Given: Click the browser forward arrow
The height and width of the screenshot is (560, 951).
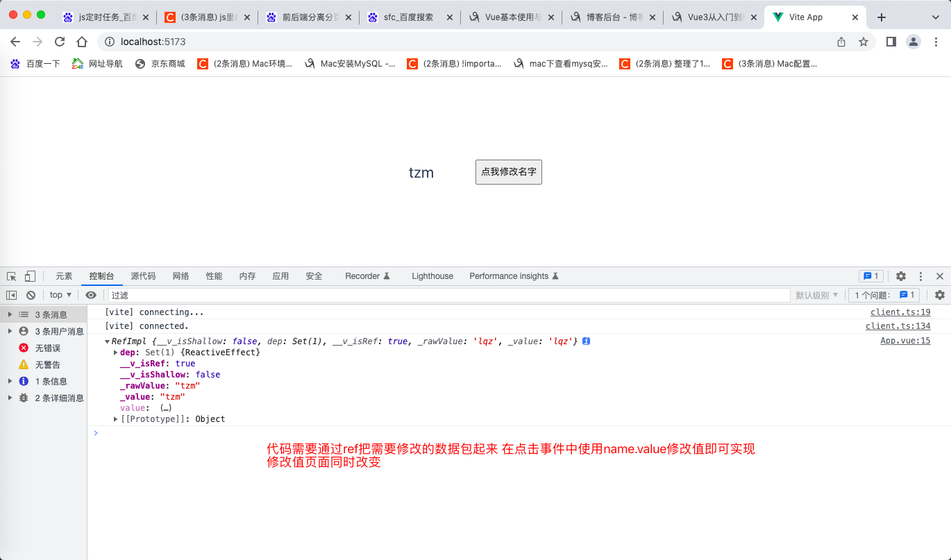Looking at the screenshot, I should [x=37, y=42].
